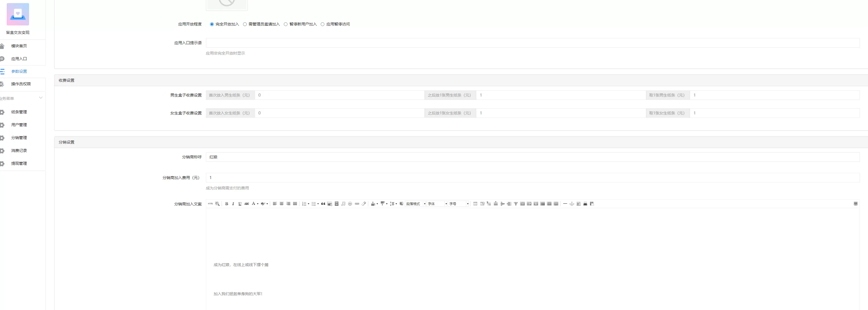
Task: Open 提现管理 in the sidebar menu
Action: 19,164
